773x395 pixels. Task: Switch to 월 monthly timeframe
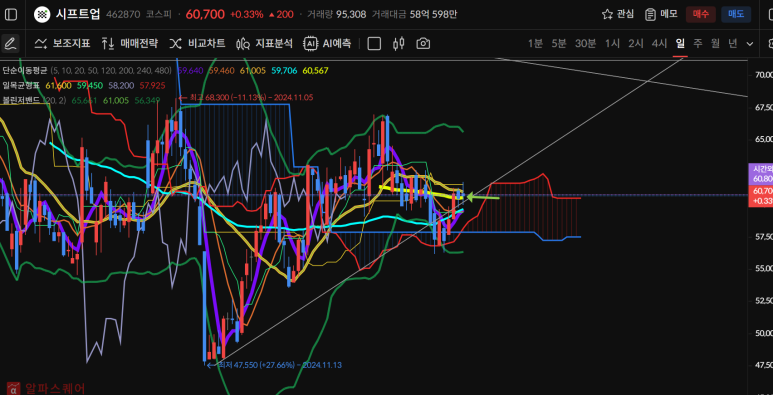tap(715, 43)
